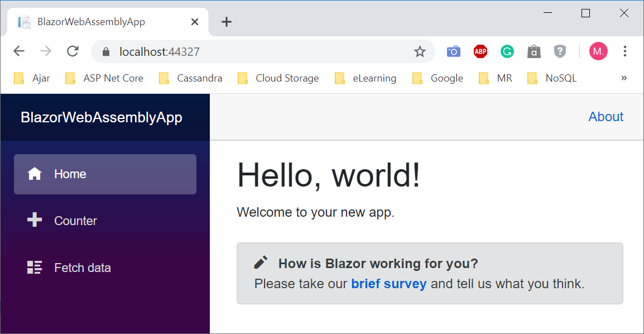The image size is (644, 334).
Task: Open the screenshot capture extension
Action: 453,51
